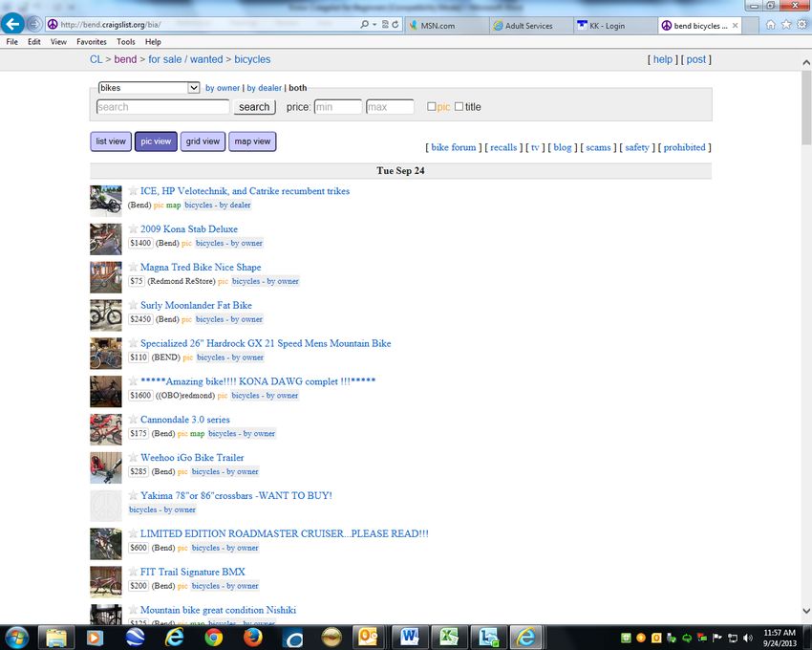Click in the search text field

(162, 107)
